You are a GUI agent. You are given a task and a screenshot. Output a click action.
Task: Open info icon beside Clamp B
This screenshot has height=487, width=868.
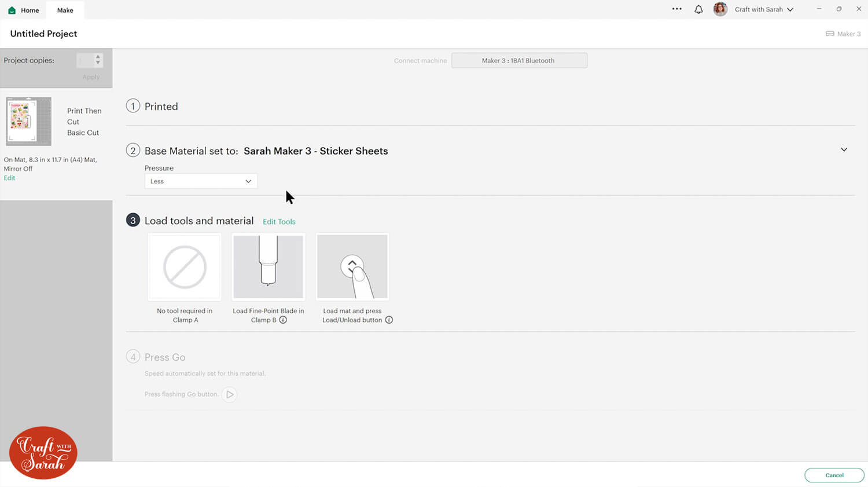click(283, 320)
